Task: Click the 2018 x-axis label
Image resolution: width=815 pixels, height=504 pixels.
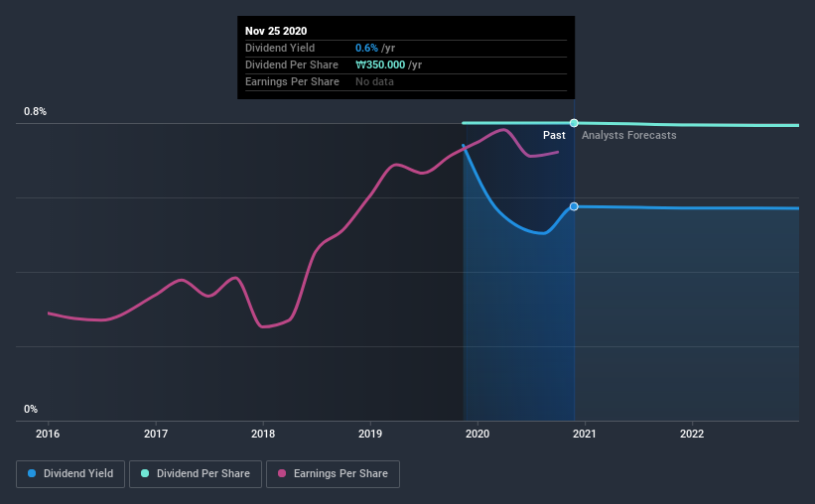Action: tap(263, 434)
